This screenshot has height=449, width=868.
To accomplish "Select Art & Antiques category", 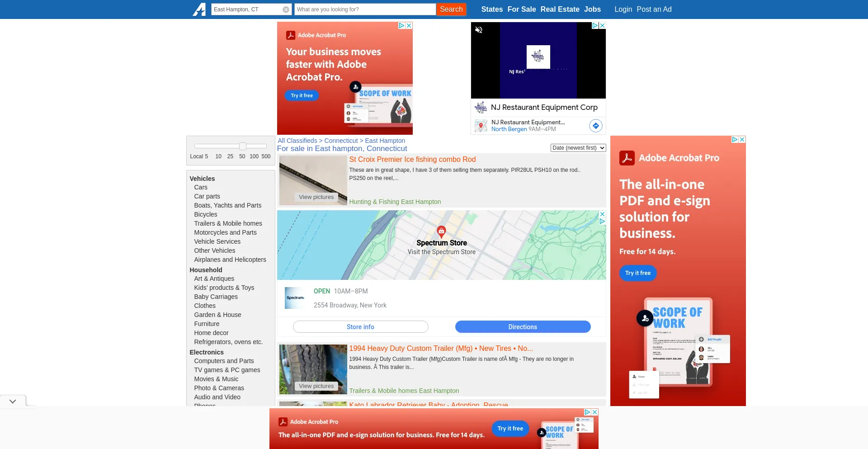I will (x=214, y=279).
